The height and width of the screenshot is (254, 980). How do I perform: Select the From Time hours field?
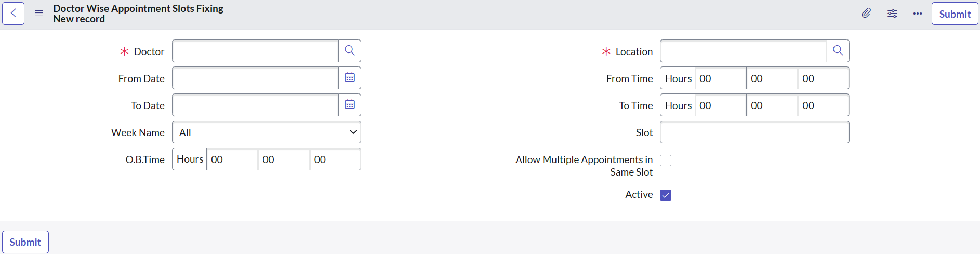pos(721,78)
